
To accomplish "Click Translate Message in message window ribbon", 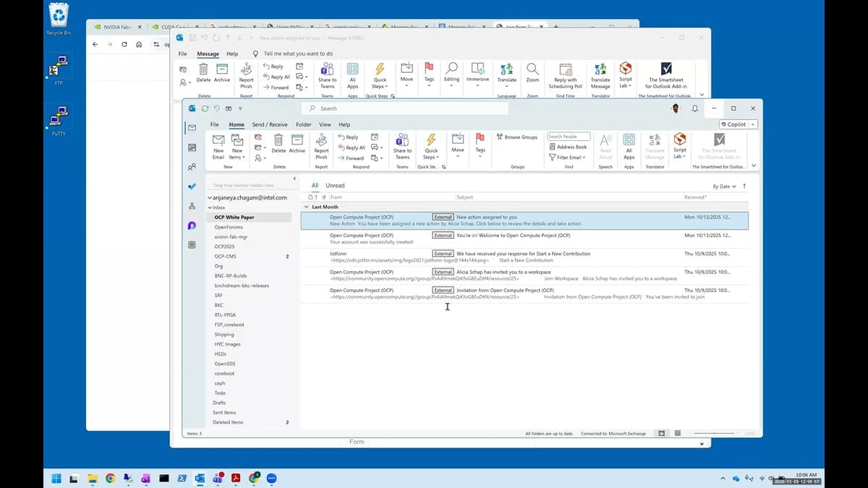I will click(x=600, y=74).
